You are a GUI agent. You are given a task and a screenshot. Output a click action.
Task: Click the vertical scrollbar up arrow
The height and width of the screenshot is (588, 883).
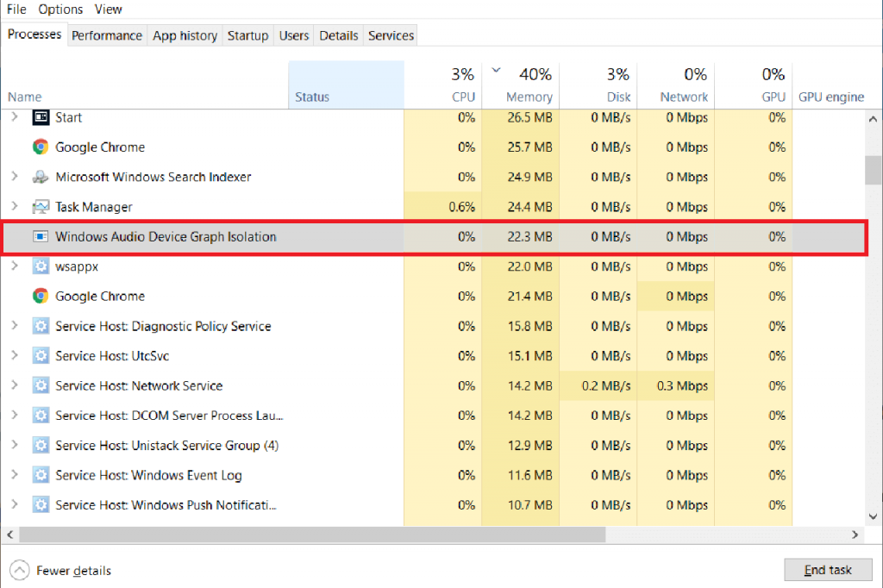(x=873, y=119)
